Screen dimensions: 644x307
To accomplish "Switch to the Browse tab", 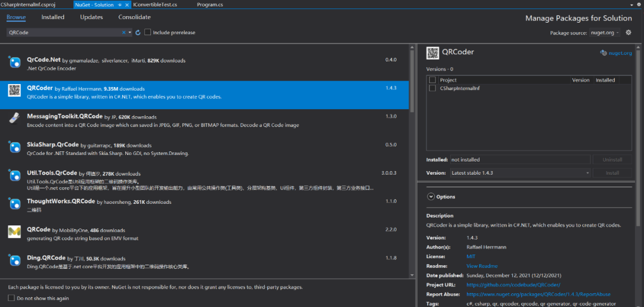I will [16, 17].
